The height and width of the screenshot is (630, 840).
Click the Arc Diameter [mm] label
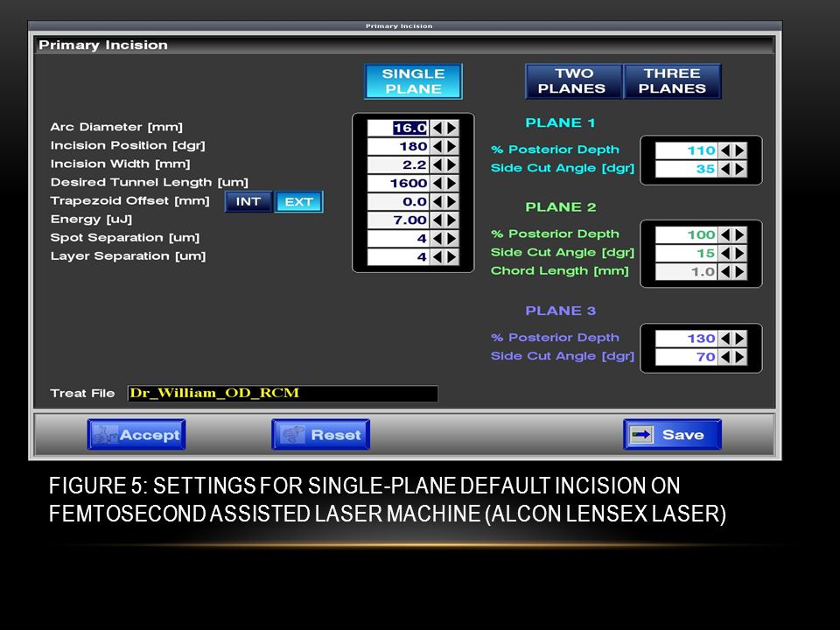116,128
